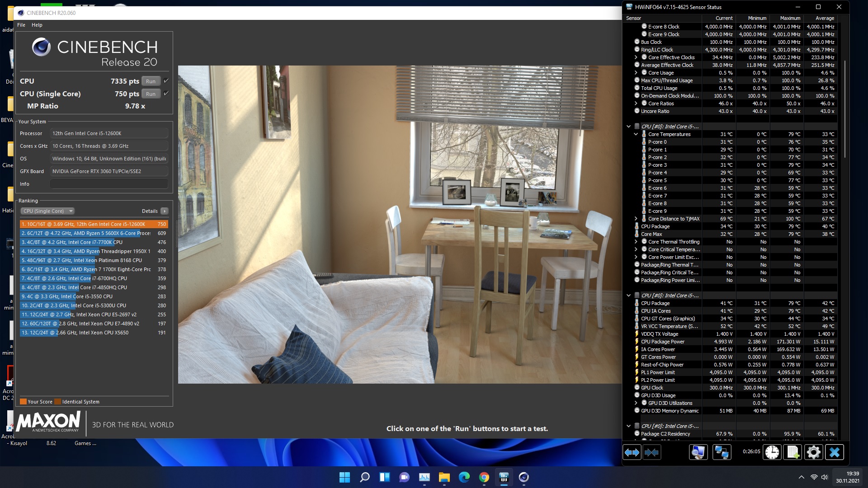Viewport: 868px width, 488px height.
Task: Select the Intel Core i7-7700K ranking row
Action: point(94,242)
